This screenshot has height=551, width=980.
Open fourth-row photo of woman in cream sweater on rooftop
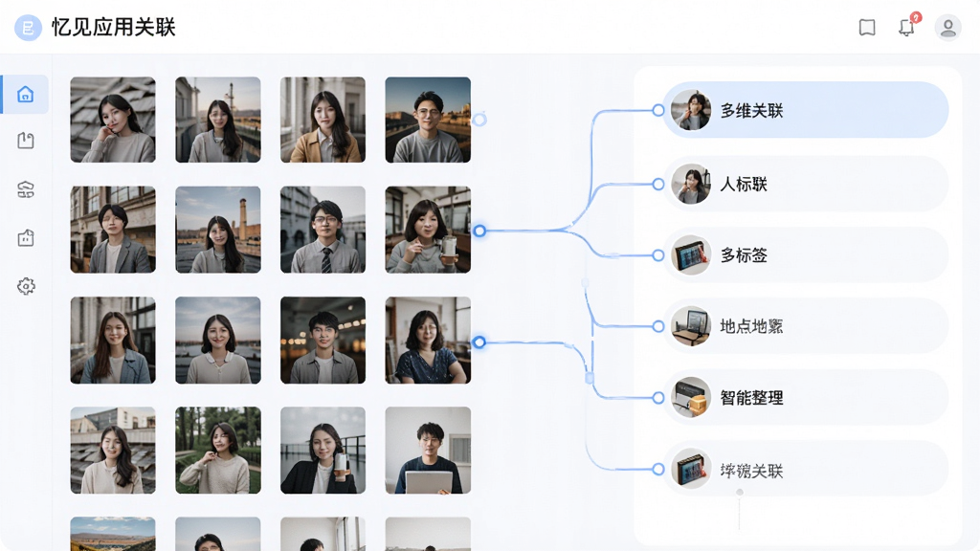[113, 451]
